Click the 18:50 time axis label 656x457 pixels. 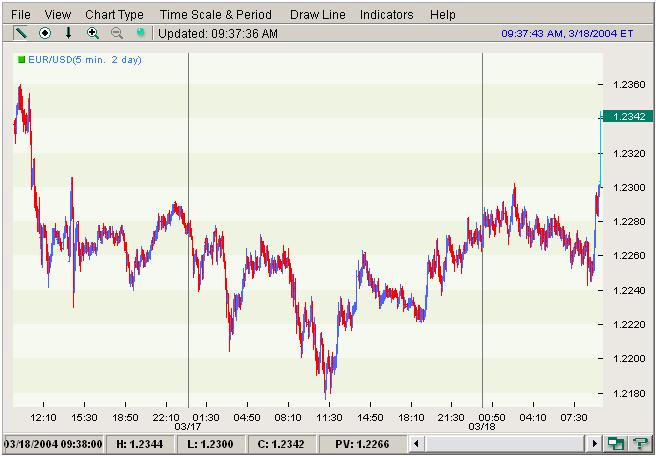126,418
